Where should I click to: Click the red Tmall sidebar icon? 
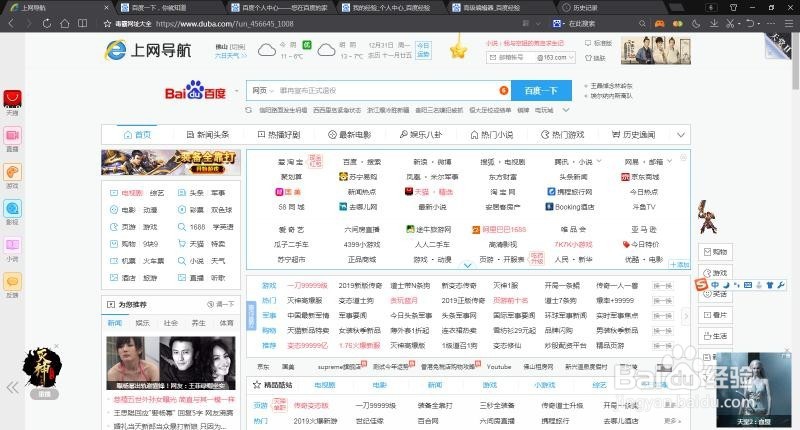point(12,98)
